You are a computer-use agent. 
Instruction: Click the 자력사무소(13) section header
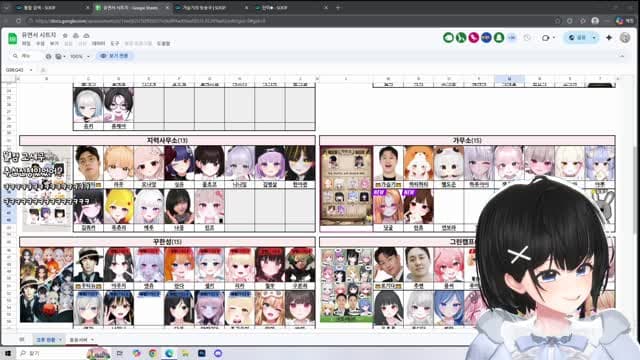tap(167, 140)
